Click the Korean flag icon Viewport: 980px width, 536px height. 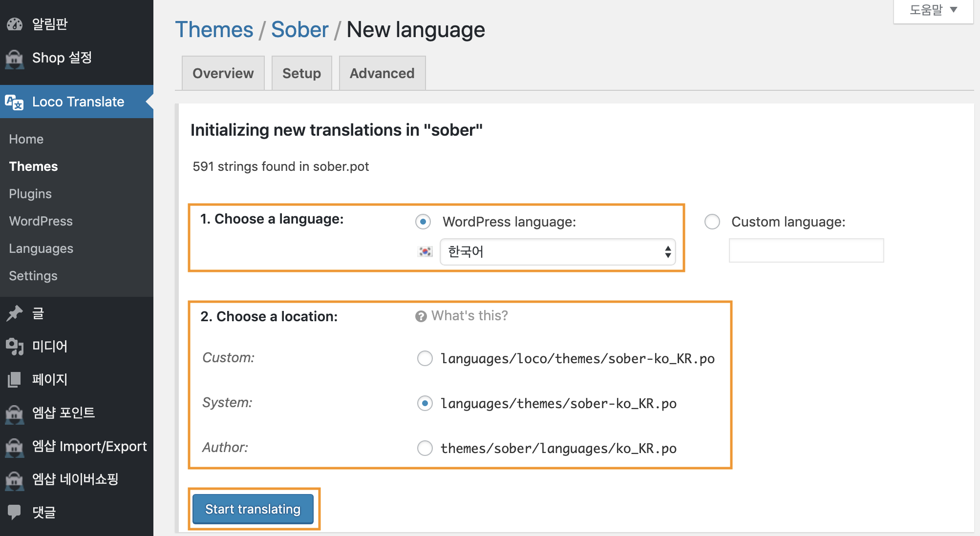pyautogui.click(x=426, y=251)
